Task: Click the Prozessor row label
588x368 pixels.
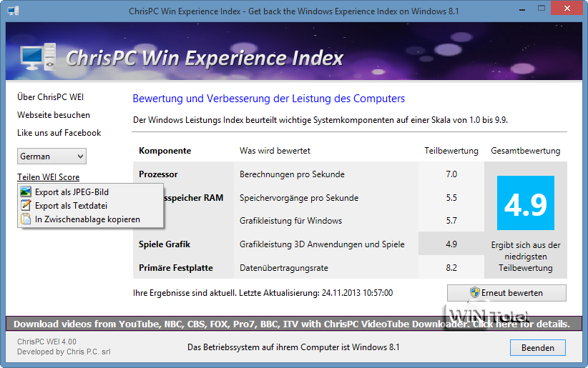Action: (158, 174)
